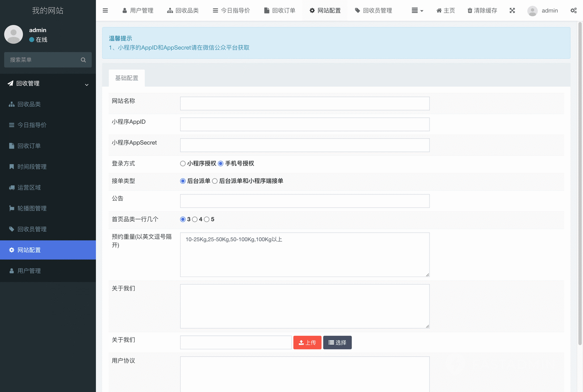Image resolution: width=583 pixels, height=392 pixels.
Task: Set homepage categories per row to 5
Action: (x=207, y=220)
